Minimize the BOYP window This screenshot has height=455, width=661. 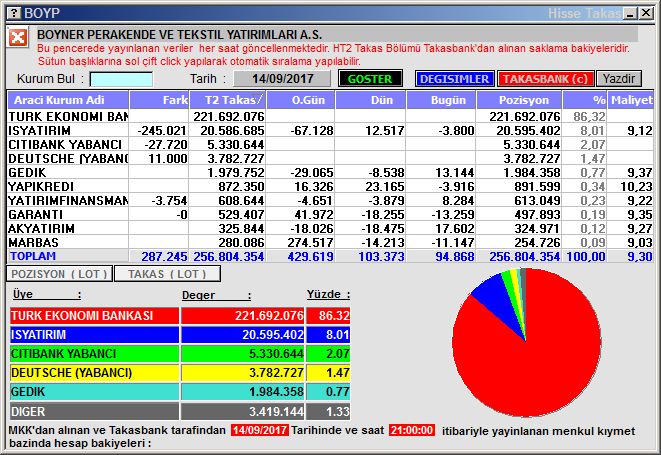631,13
